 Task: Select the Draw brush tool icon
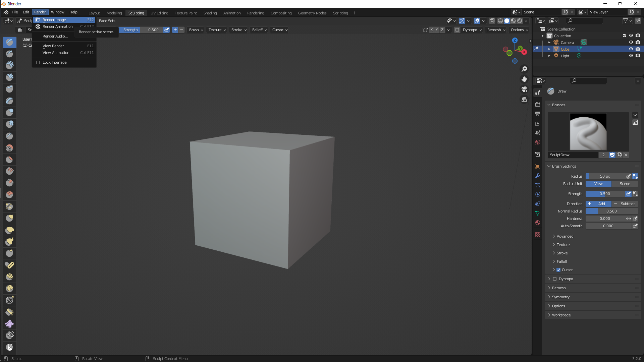pyautogui.click(x=9, y=42)
